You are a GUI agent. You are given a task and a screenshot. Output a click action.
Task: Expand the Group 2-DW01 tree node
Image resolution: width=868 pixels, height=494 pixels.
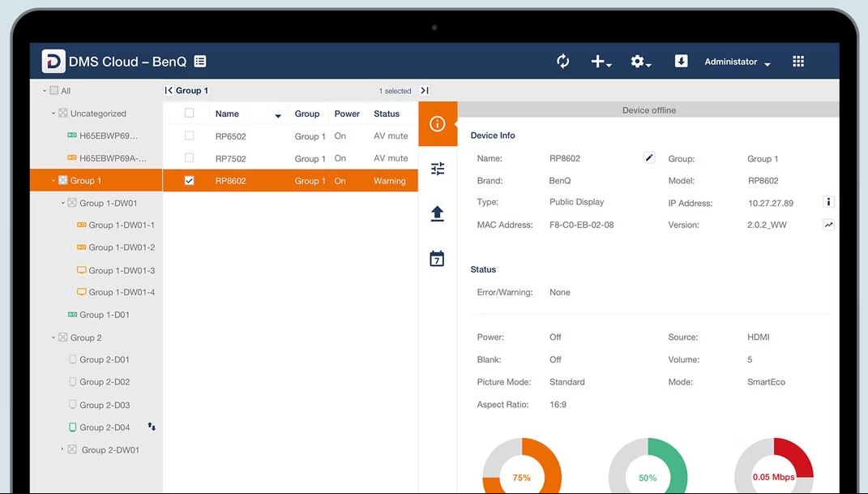[x=62, y=449]
